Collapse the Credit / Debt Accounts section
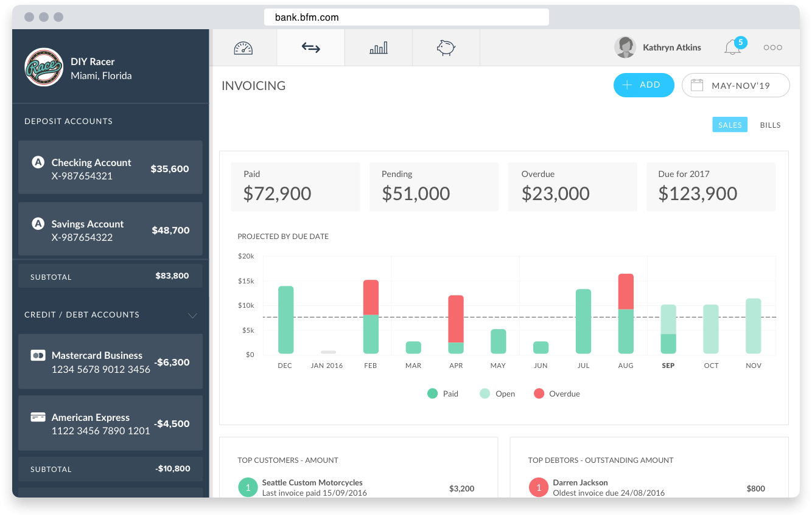The image size is (812, 517). coord(192,315)
